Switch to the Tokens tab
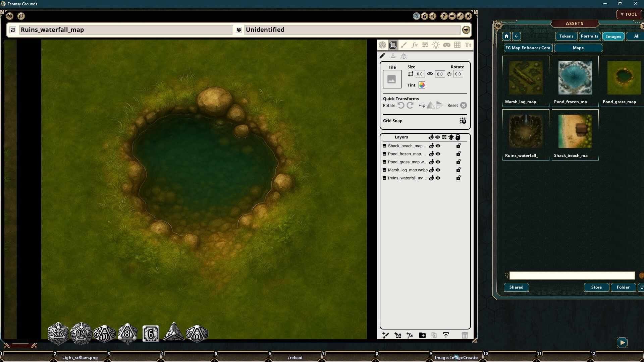This screenshot has height=362, width=644. click(x=566, y=36)
